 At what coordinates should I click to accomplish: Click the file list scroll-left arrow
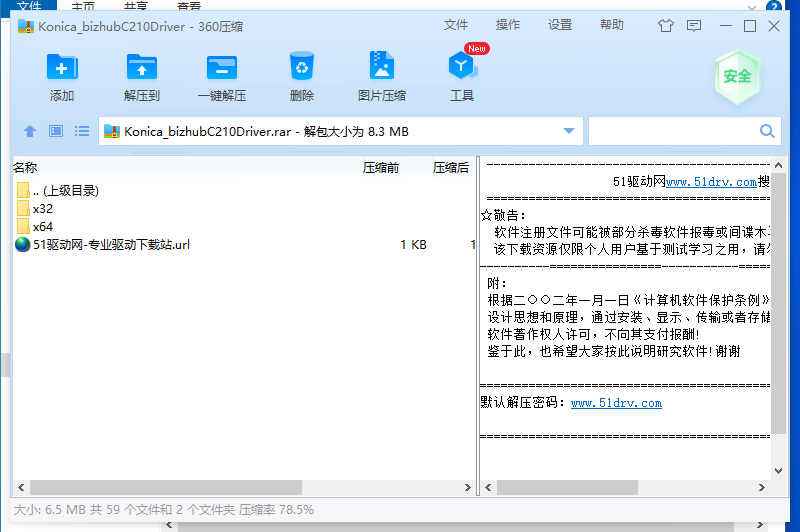21,488
